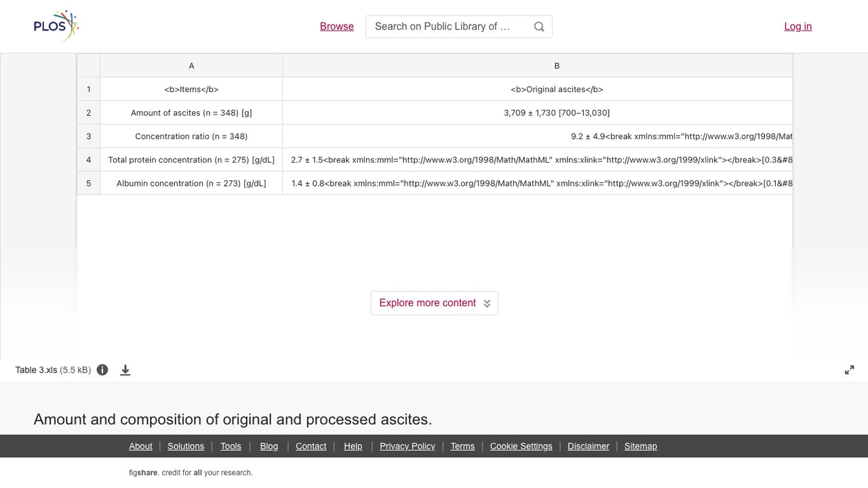Open the Browse link

337,26
